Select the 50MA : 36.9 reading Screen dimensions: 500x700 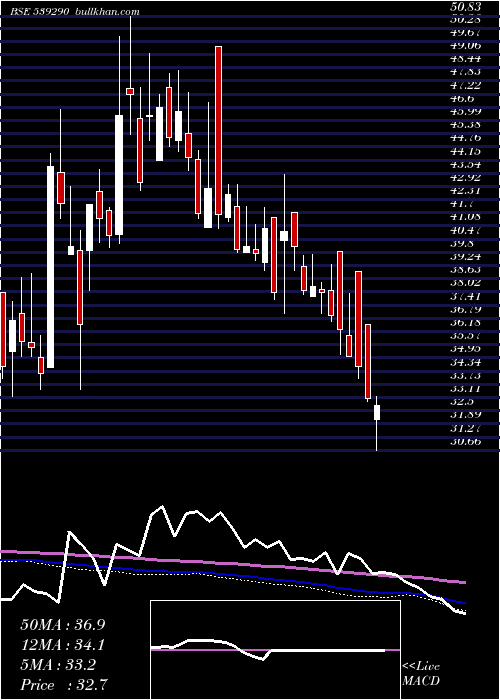tap(62, 625)
